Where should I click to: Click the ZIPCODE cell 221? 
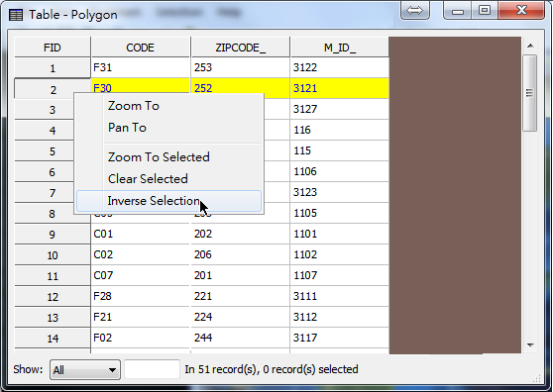pyautogui.click(x=240, y=296)
